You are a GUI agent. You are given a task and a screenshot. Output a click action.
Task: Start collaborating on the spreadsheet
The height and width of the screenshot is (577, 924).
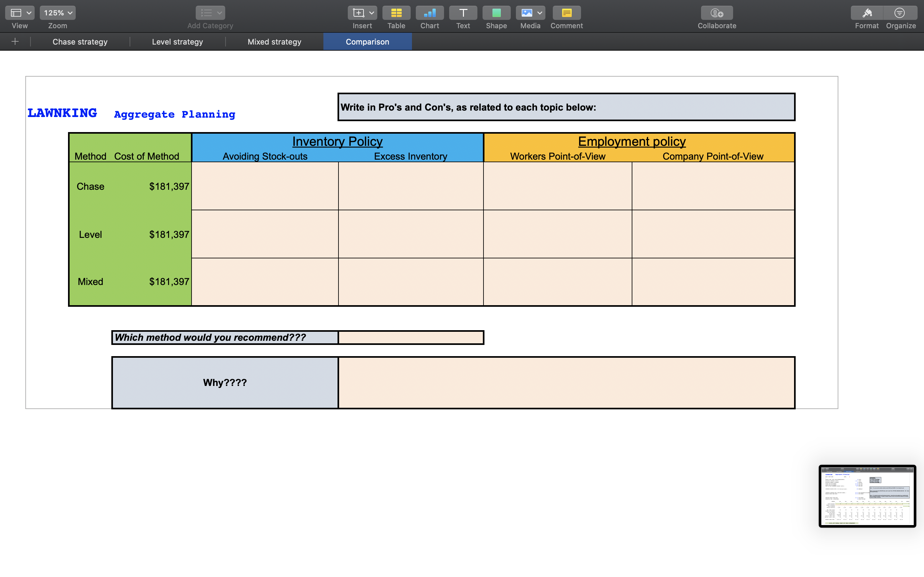(716, 13)
